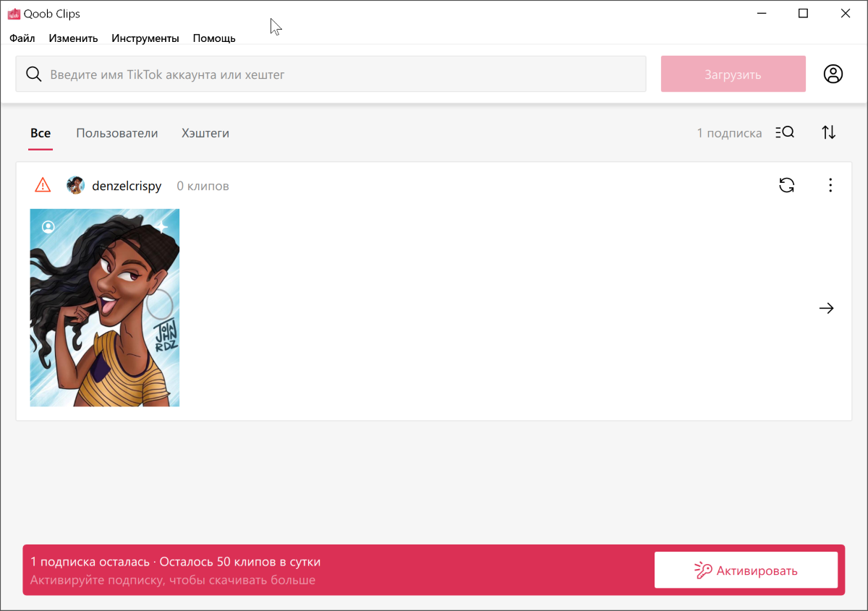
Task: Click the Qoob Clips app icon in title bar
Action: (x=14, y=14)
